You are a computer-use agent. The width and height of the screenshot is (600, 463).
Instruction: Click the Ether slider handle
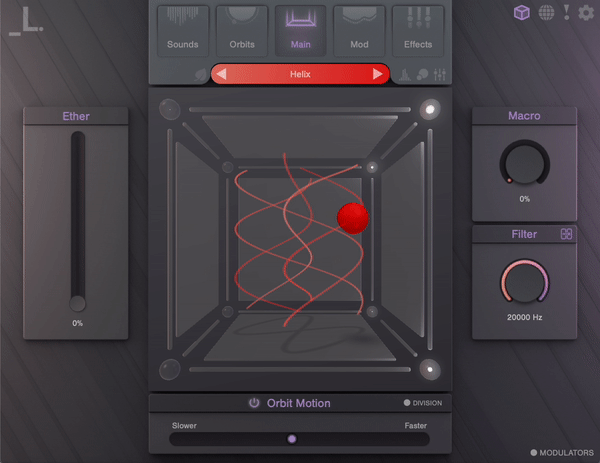coord(77,303)
